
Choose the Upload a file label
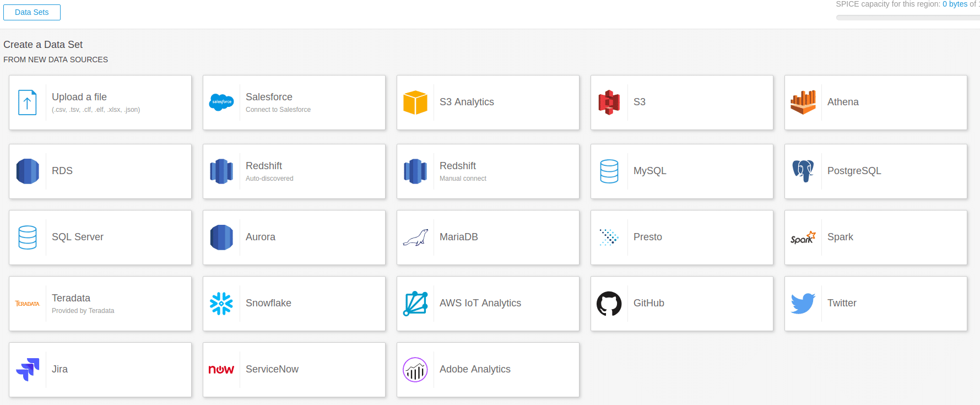click(x=79, y=97)
